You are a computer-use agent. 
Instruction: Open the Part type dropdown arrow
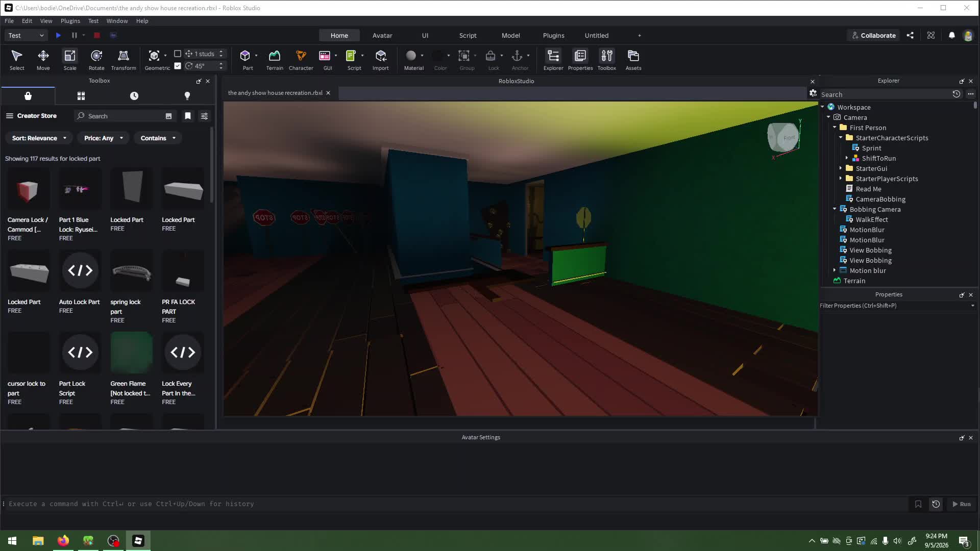(256, 56)
